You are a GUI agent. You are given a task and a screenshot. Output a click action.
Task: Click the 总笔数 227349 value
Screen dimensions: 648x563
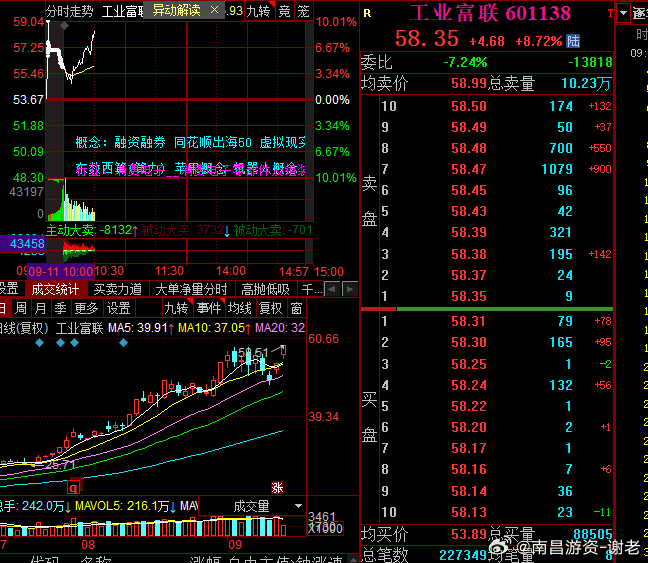(x=465, y=555)
